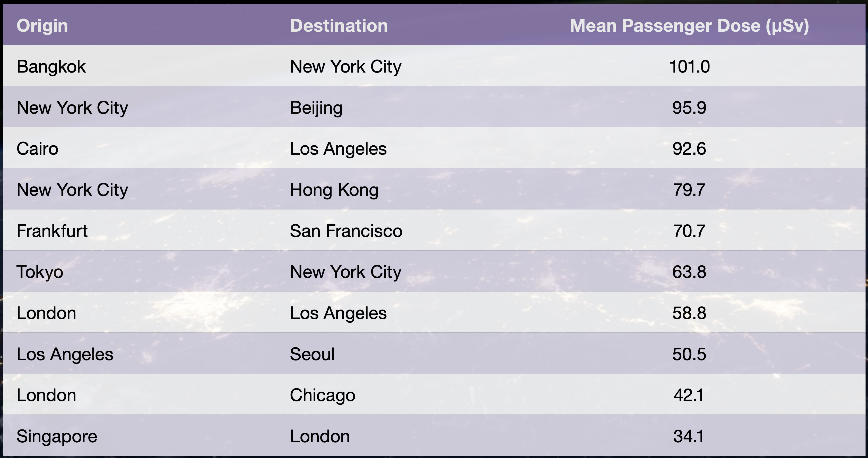Select the Seoul destination cell
This screenshot has width=868, height=458.
coord(312,354)
